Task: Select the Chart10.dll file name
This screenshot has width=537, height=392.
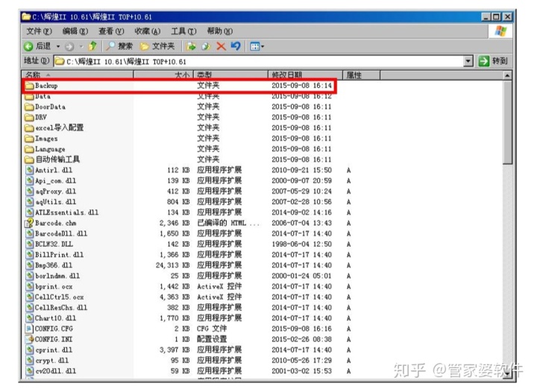Action: (x=55, y=318)
